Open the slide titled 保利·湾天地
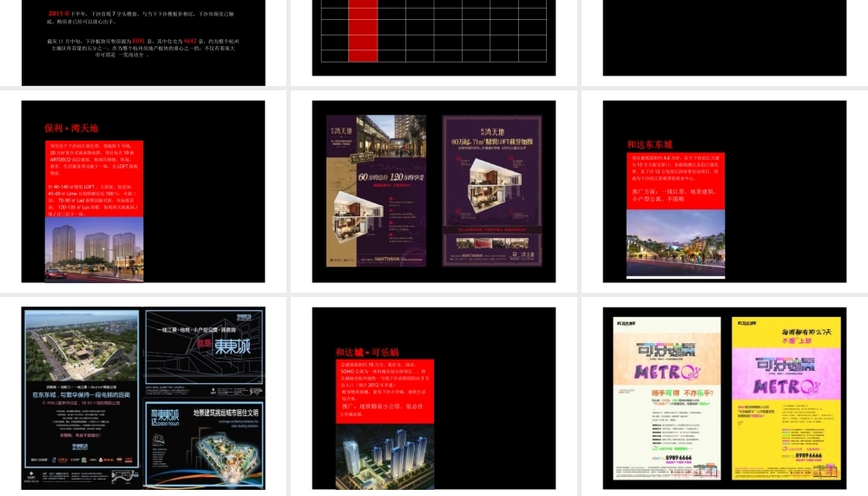The image size is (868, 496). (x=143, y=191)
